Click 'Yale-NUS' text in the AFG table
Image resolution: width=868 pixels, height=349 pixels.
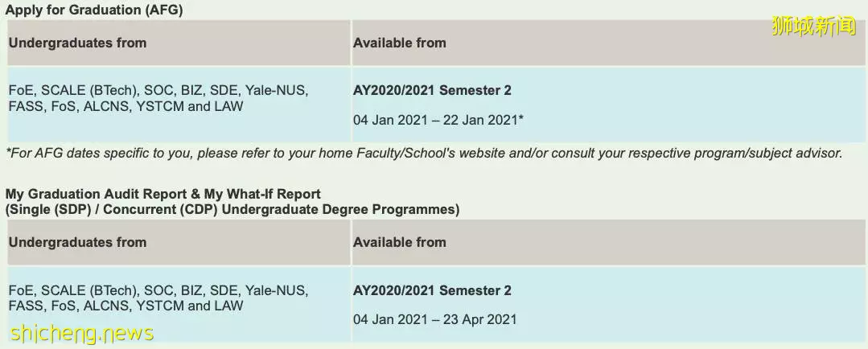[277, 91]
